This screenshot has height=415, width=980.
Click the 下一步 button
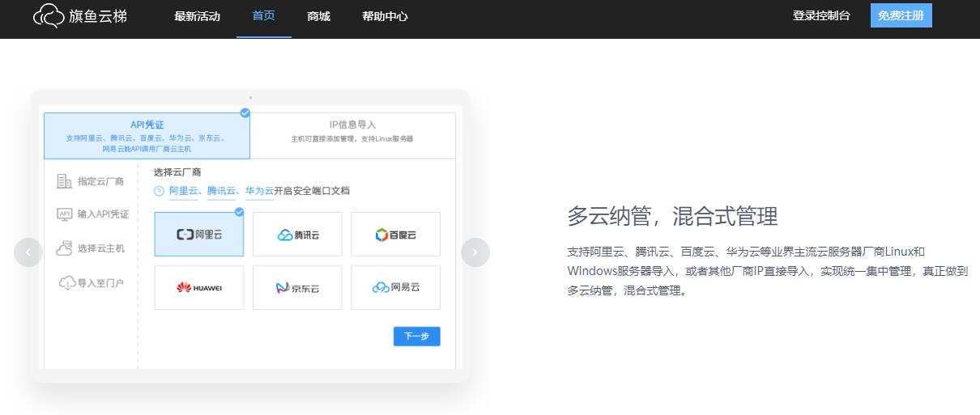pyautogui.click(x=417, y=337)
